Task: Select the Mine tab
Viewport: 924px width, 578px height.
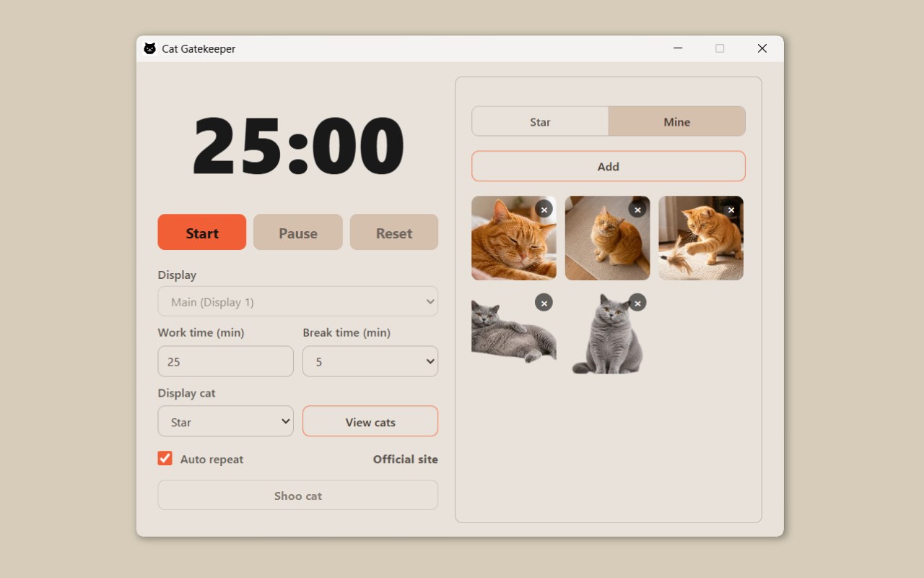Action: [x=677, y=121]
